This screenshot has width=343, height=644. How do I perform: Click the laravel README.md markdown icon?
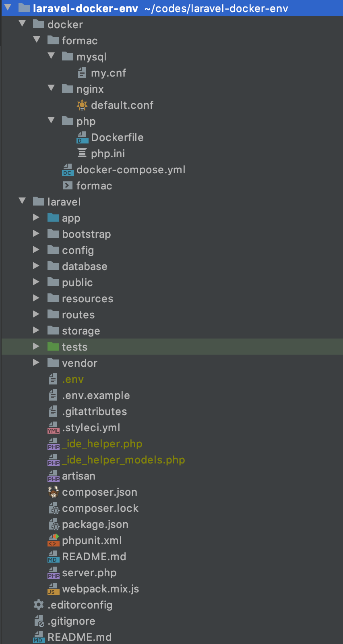click(x=53, y=557)
